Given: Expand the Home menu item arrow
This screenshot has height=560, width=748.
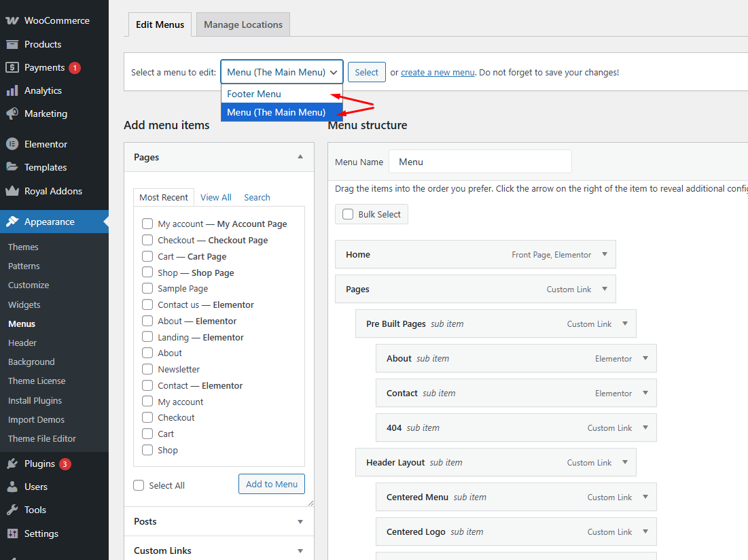Looking at the screenshot, I should pos(605,254).
